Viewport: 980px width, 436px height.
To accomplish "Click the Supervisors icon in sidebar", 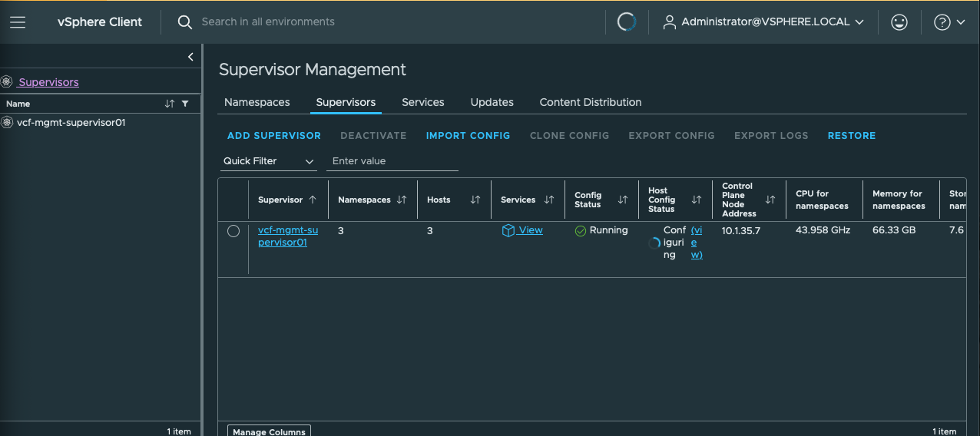I will [x=7, y=82].
